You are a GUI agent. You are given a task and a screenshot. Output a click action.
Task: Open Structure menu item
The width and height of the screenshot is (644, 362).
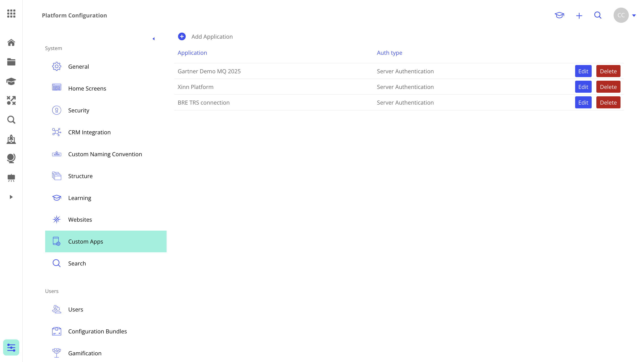tap(106, 176)
